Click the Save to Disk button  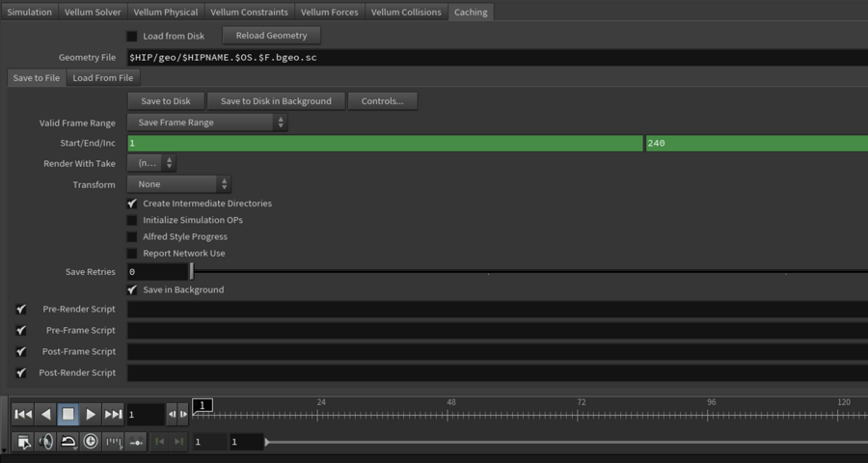(166, 101)
